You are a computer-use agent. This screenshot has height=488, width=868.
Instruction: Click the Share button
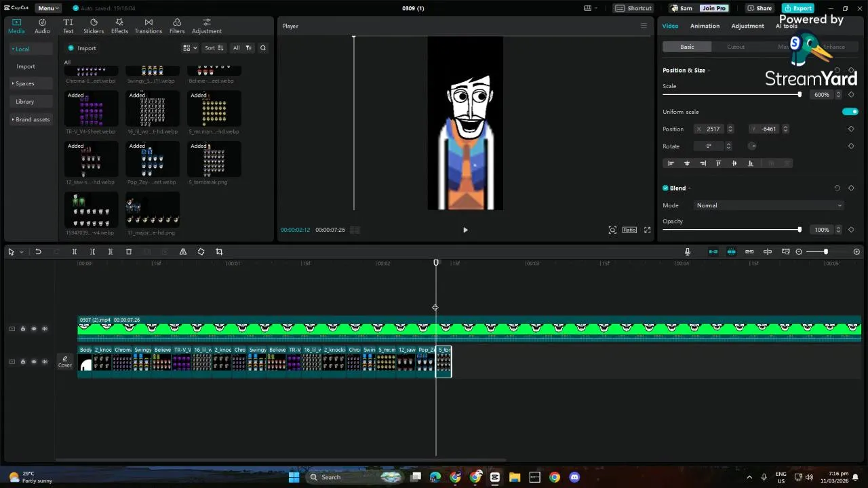[759, 8]
